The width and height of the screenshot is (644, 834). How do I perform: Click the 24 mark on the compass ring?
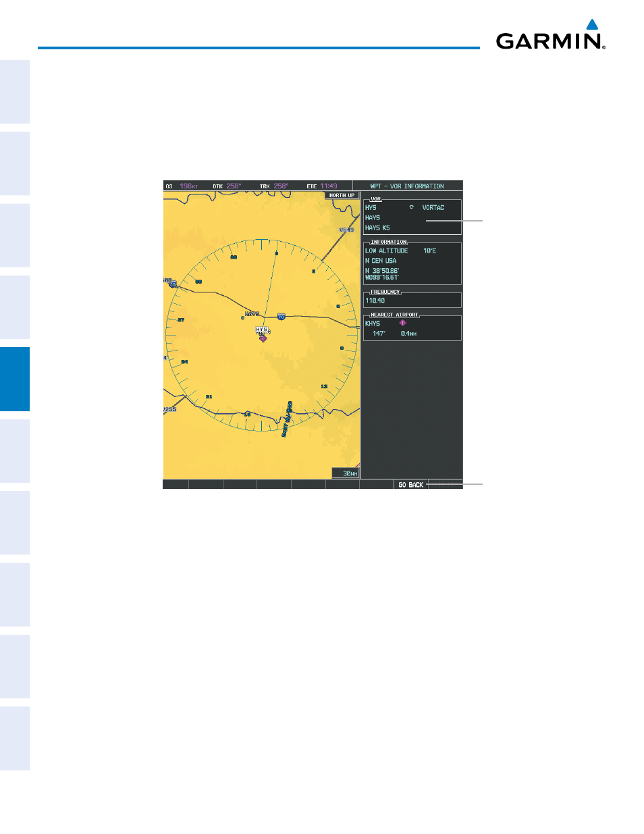[x=184, y=362]
